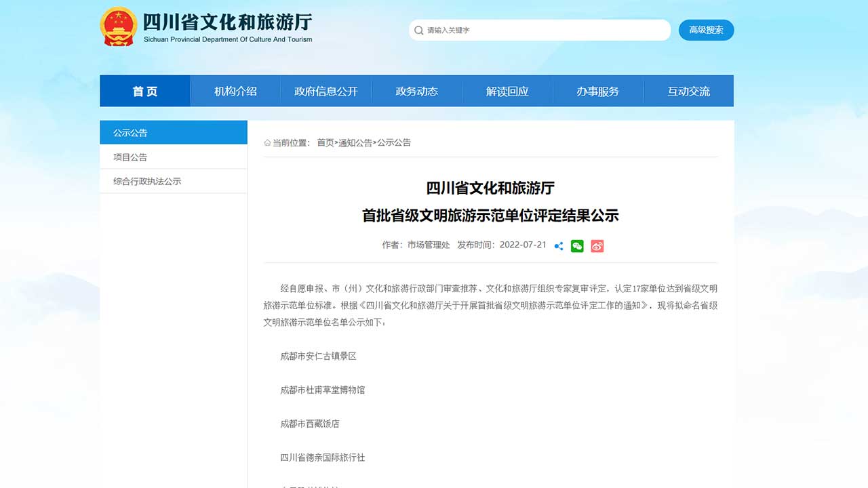This screenshot has width=868, height=488.
Task: Click the blue share icon next to publish date
Action: point(558,246)
